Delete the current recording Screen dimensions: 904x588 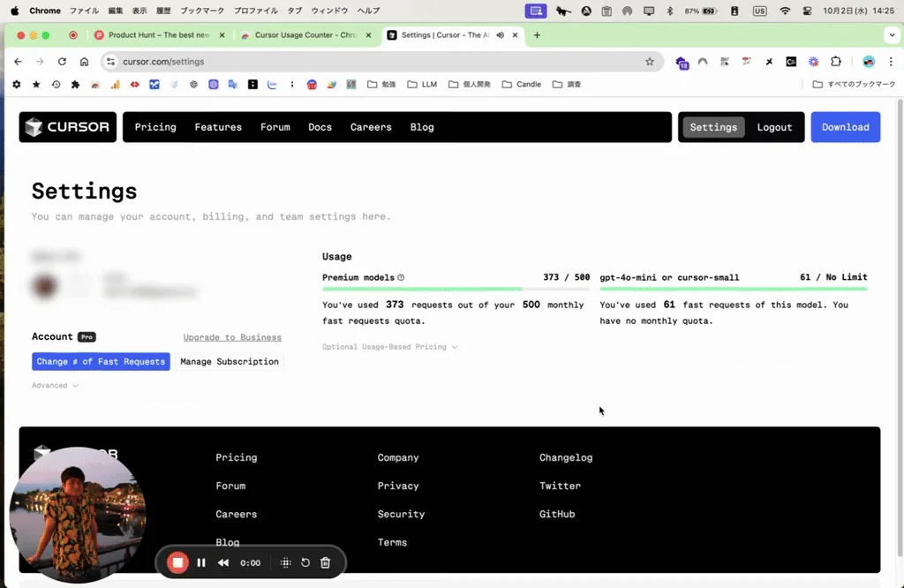325,562
